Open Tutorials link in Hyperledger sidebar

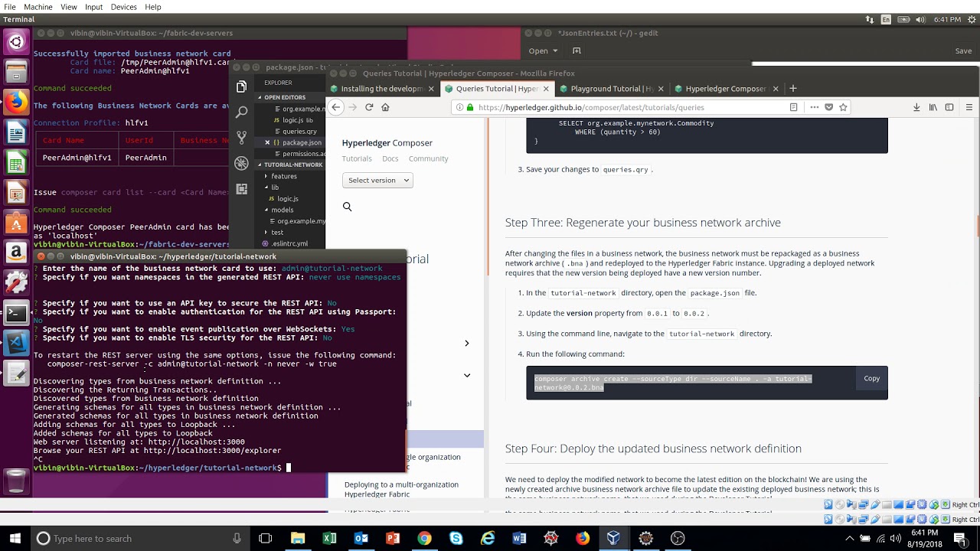click(x=357, y=158)
